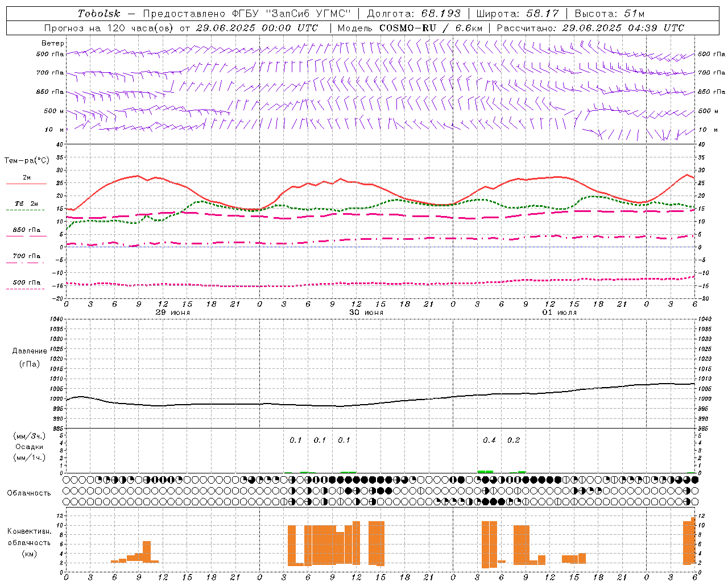Click the model name "COSMO-RU / 6.6км"
This screenshot has height=582, width=728.
(431, 28)
